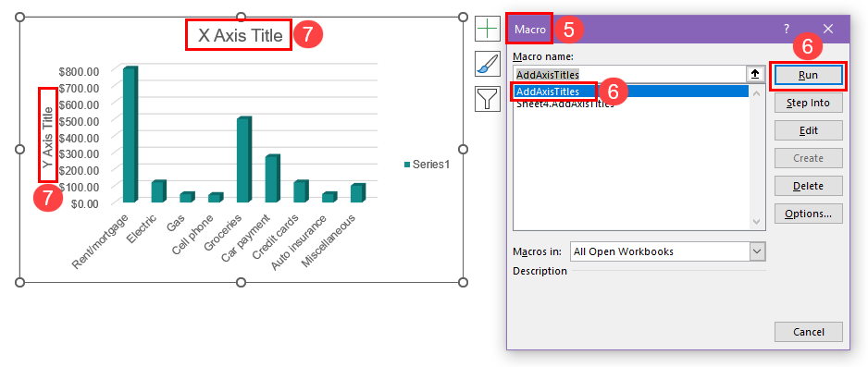Expand the Macros in dropdown
This screenshot has width=868, height=367.
tap(756, 251)
